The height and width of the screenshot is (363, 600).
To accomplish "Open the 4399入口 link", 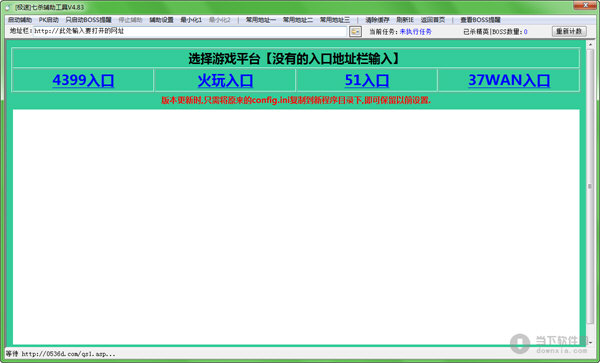I will click(83, 80).
